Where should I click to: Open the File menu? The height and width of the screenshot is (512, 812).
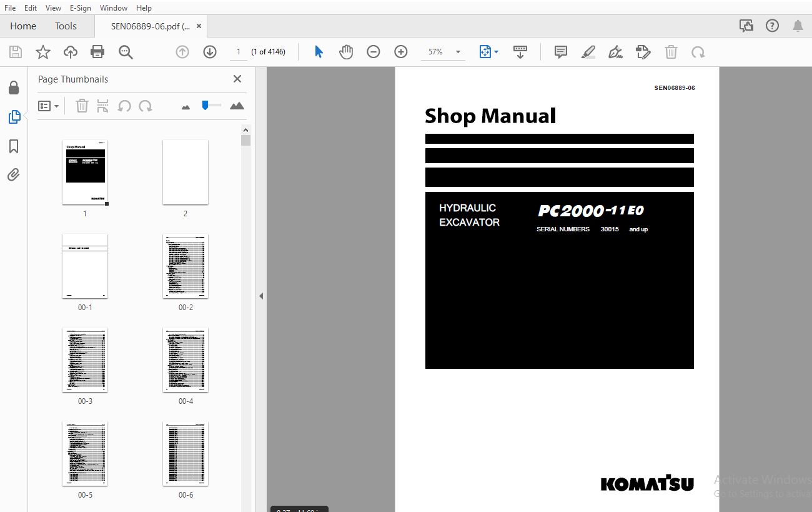(x=10, y=8)
